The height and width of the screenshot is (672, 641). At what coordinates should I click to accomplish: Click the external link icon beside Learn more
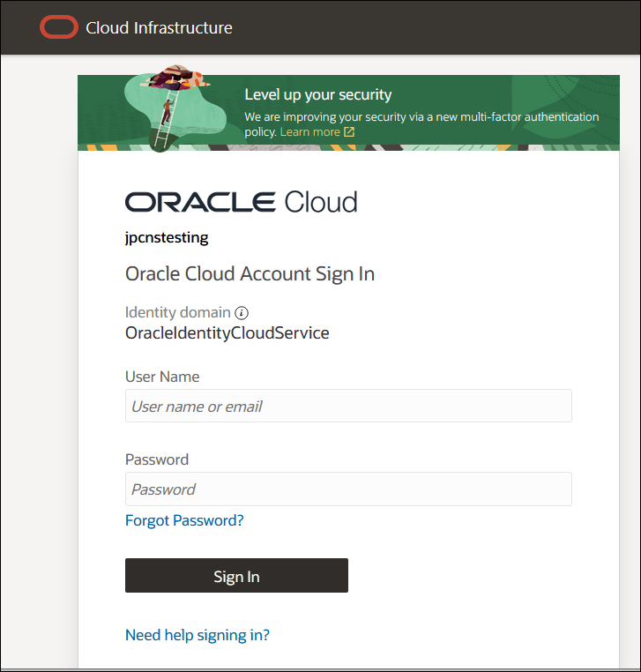coord(349,131)
